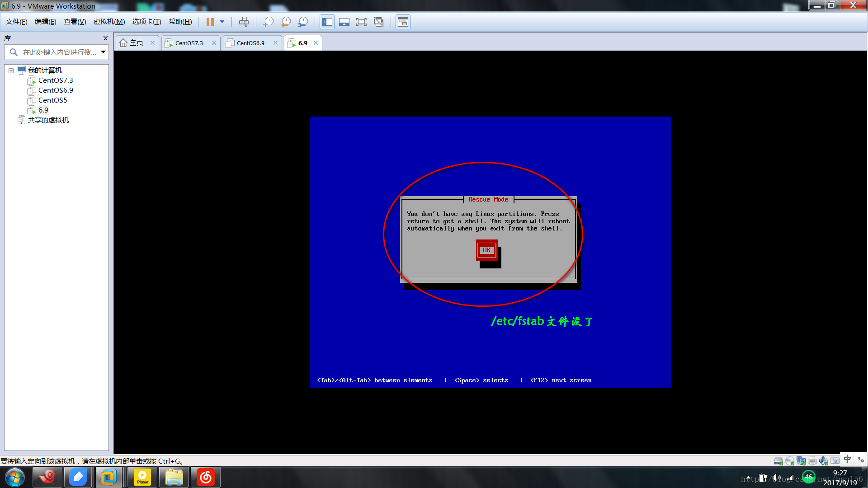
Task: Close the CentOS6.9 tab
Action: (x=275, y=43)
